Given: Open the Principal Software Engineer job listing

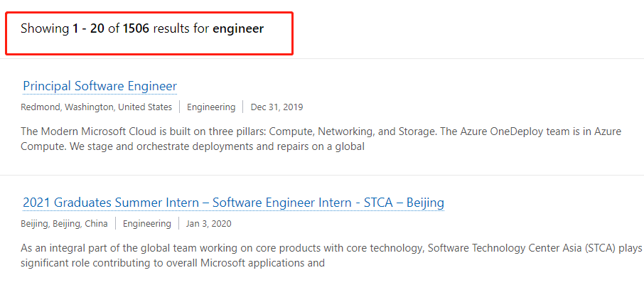Looking at the screenshot, I should tap(100, 86).
